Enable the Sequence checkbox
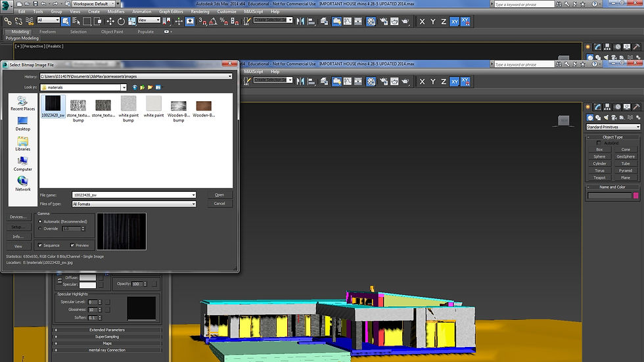The image size is (644, 362). 41,245
